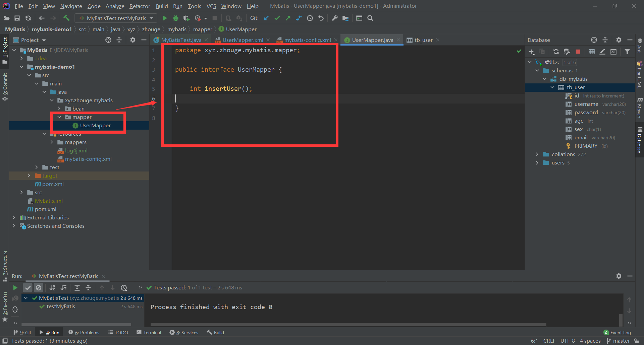Image resolution: width=644 pixels, height=345 pixels.
Task: Open settings with the wrench icon
Action: point(335,18)
